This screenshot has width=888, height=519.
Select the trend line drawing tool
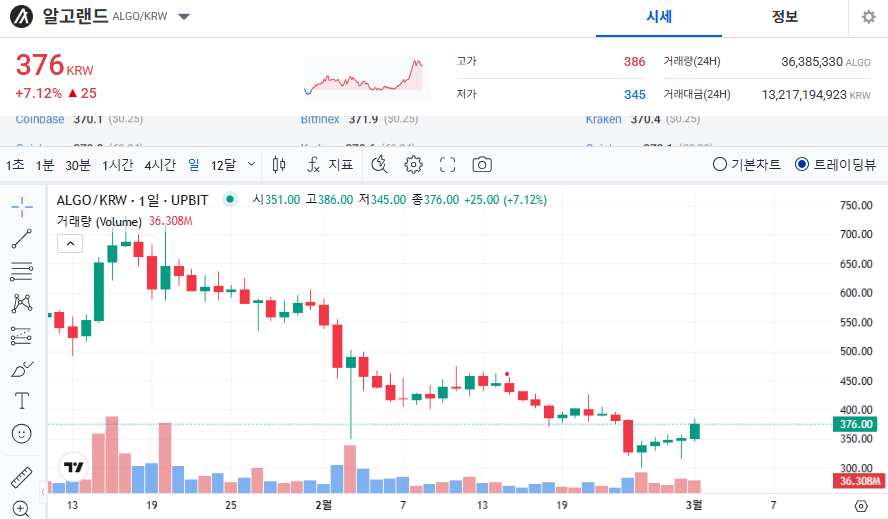22,239
